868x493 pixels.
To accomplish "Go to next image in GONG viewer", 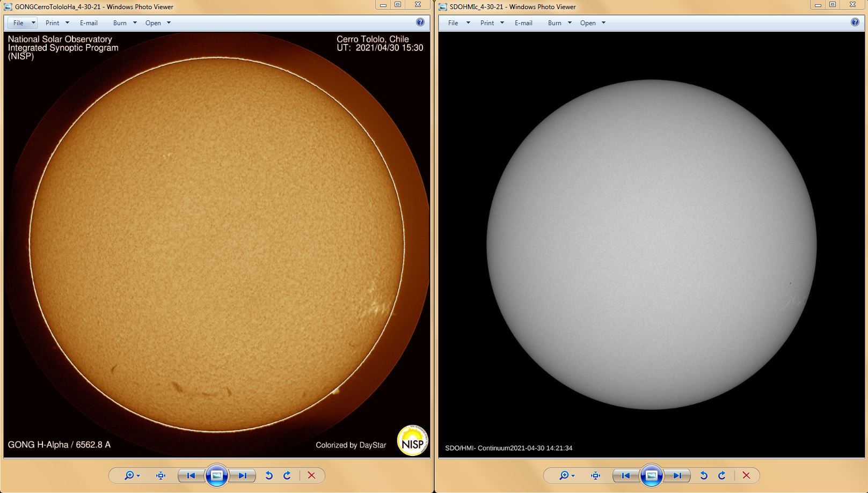I will coord(242,475).
